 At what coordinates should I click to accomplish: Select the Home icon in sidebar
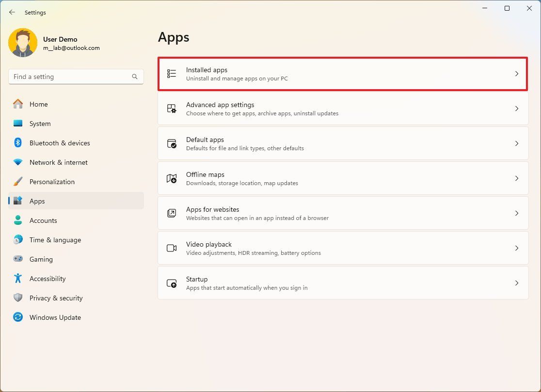coord(17,104)
